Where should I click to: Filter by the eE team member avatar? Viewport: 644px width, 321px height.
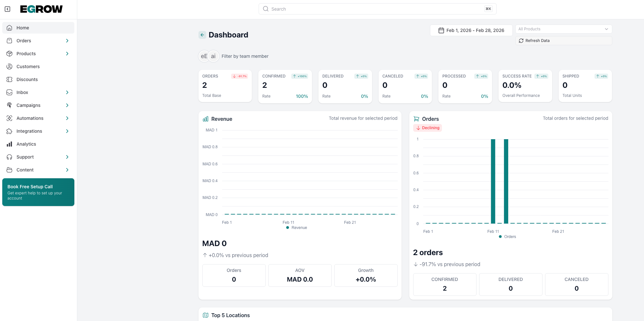[204, 56]
